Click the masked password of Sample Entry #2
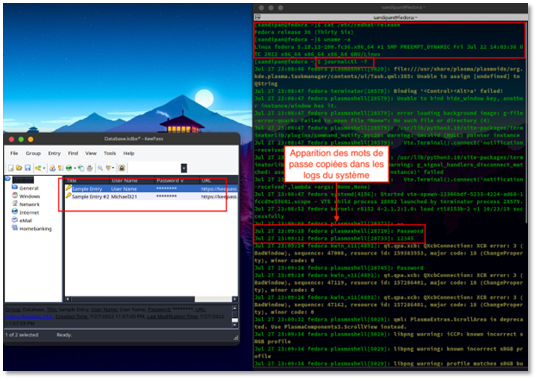The width and height of the screenshot is (538, 381). (166, 196)
